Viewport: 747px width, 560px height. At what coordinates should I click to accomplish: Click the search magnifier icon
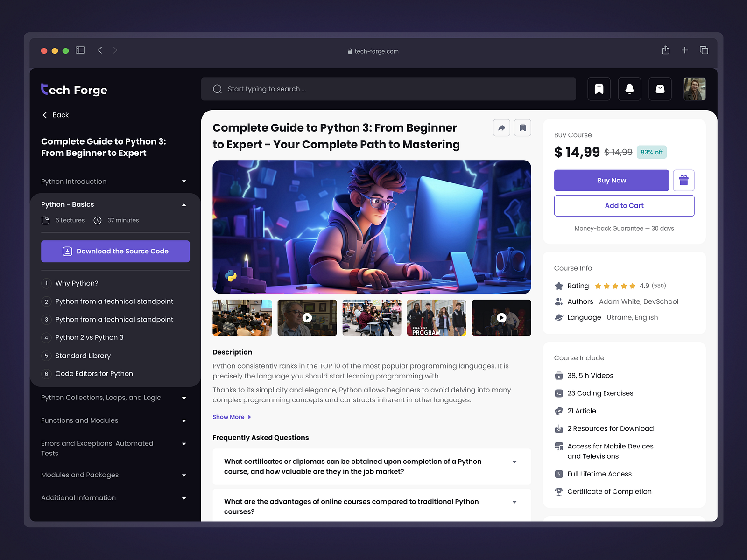click(x=217, y=89)
